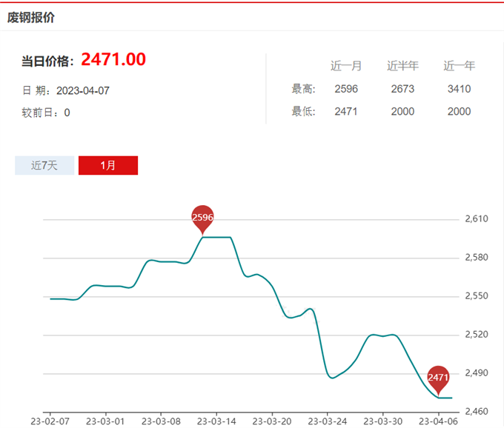Click the 2,550 y-axis label
Screen dimensions: 504x428
coord(477,296)
